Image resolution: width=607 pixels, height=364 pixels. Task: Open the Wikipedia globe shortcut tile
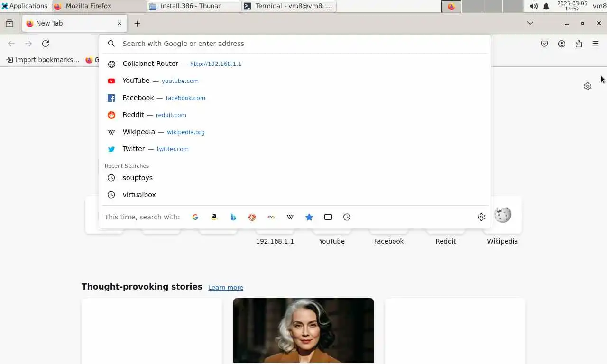(x=503, y=215)
